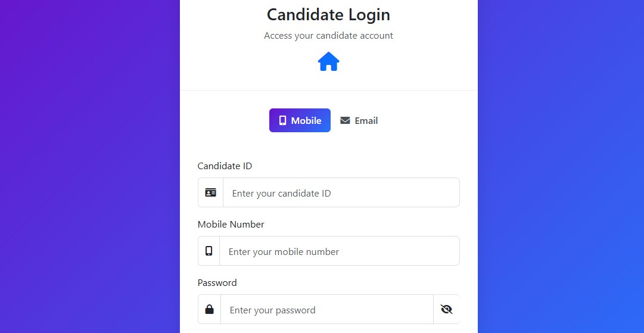The image size is (644, 333).
Task: Focus the mobile number input field
Action: click(339, 251)
